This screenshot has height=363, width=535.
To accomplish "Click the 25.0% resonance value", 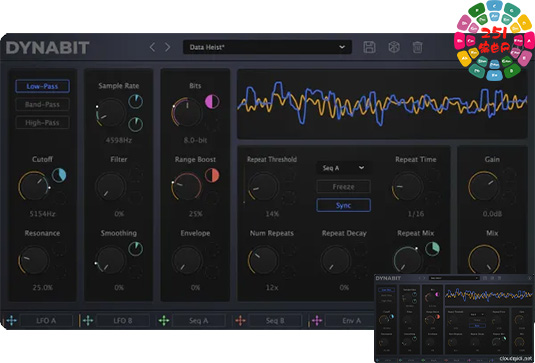I will click(42, 288).
